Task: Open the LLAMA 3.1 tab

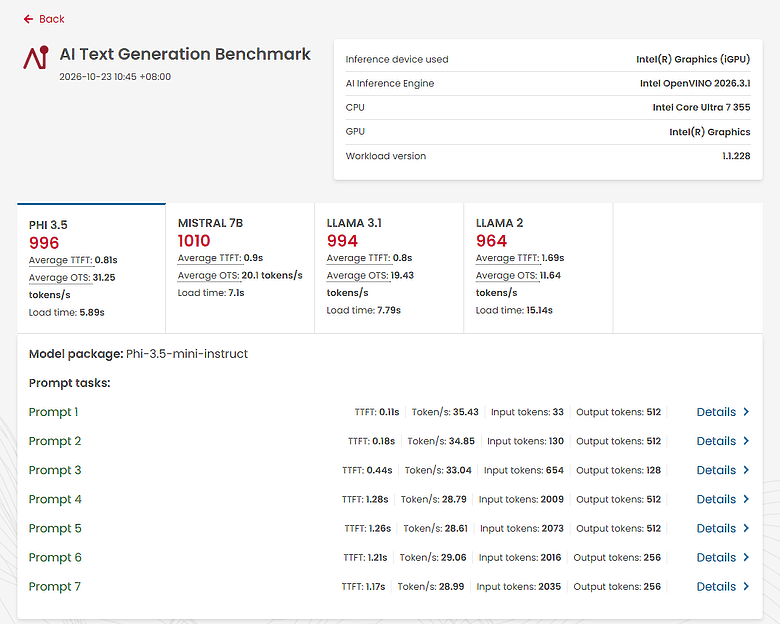Action: click(389, 268)
